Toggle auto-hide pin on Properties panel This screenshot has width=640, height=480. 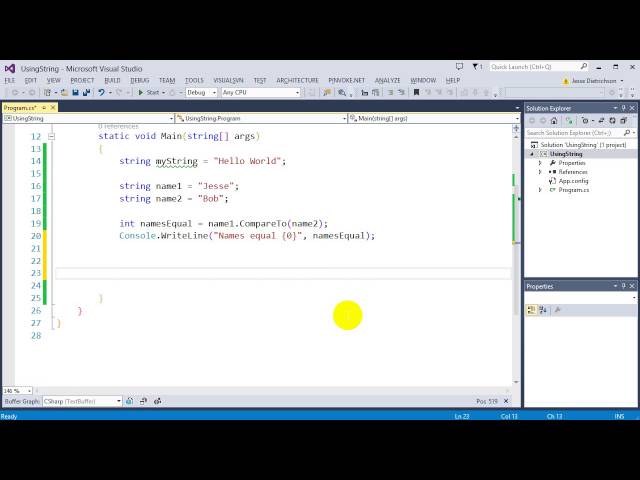pyautogui.click(x=623, y=286)
